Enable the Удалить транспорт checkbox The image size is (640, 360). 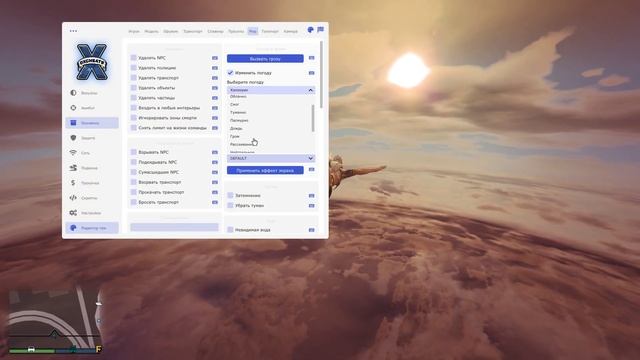[133, 78]
